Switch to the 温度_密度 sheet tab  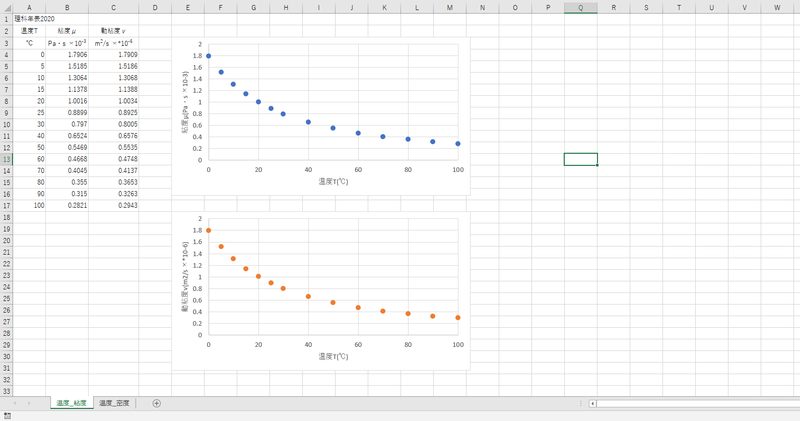pos(114,403)
